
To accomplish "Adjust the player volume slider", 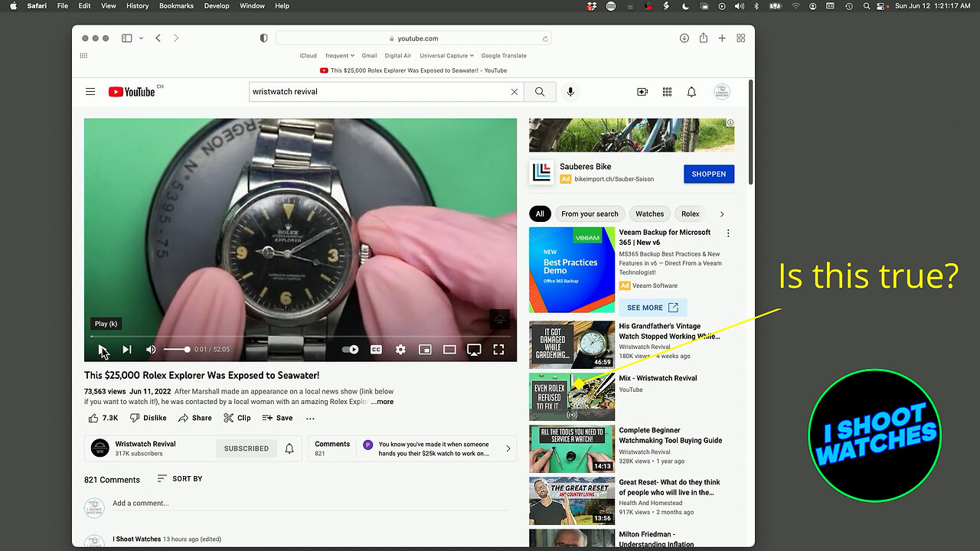I will pyautogui.click(x=176, y=350).
